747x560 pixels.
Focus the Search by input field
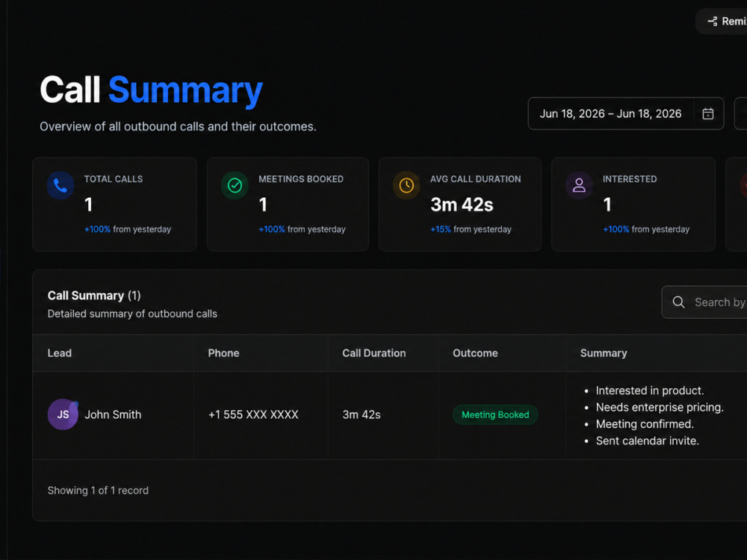[x=704, y=302]
